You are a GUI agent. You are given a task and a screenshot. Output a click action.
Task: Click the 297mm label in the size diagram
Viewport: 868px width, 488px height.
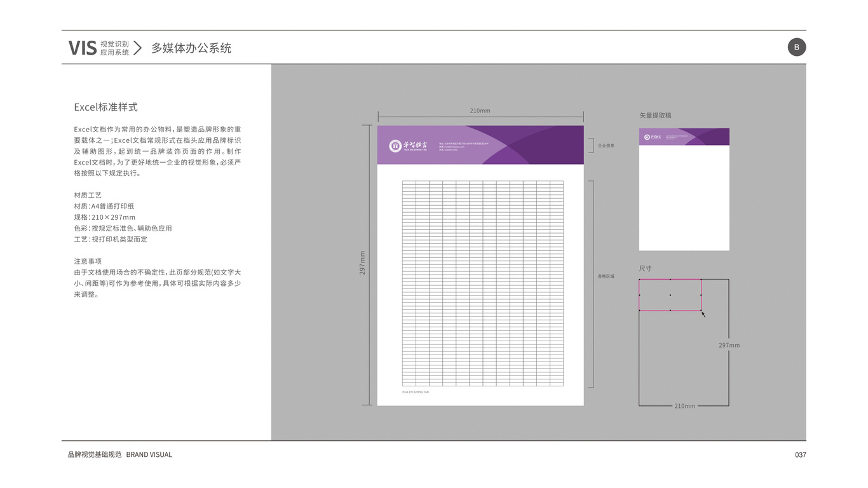pos(729,345)
